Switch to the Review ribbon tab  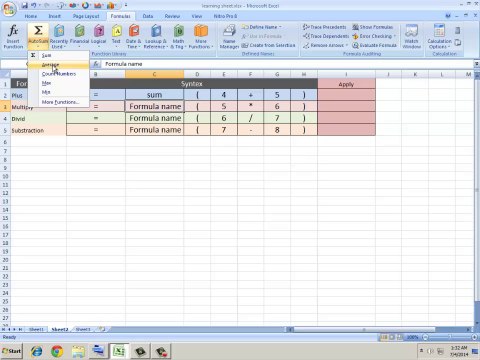tap(172, 16)
